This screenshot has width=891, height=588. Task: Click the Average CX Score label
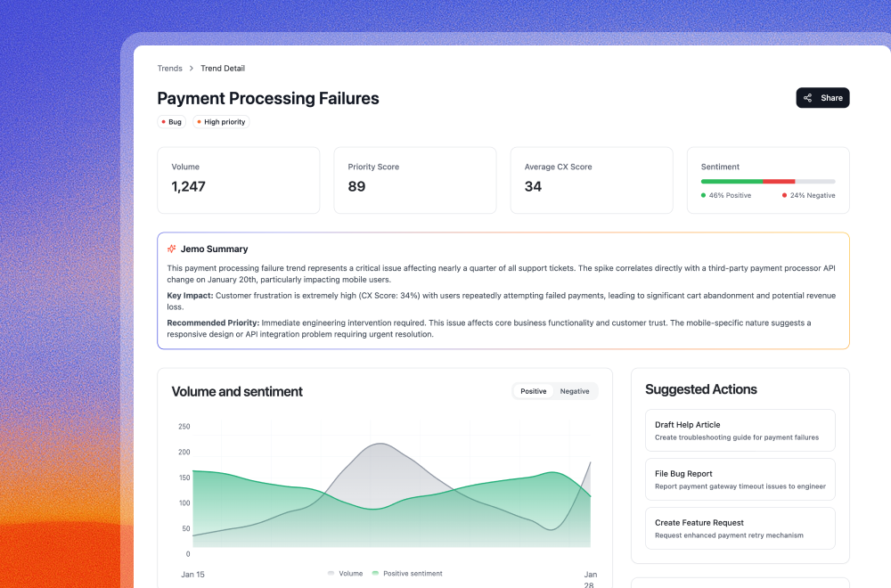[x=558, y=167]
